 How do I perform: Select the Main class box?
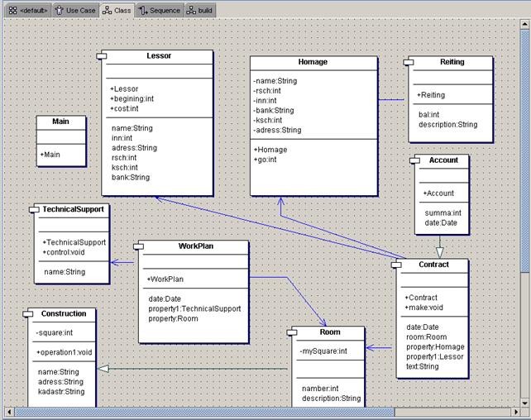(60, 141)
